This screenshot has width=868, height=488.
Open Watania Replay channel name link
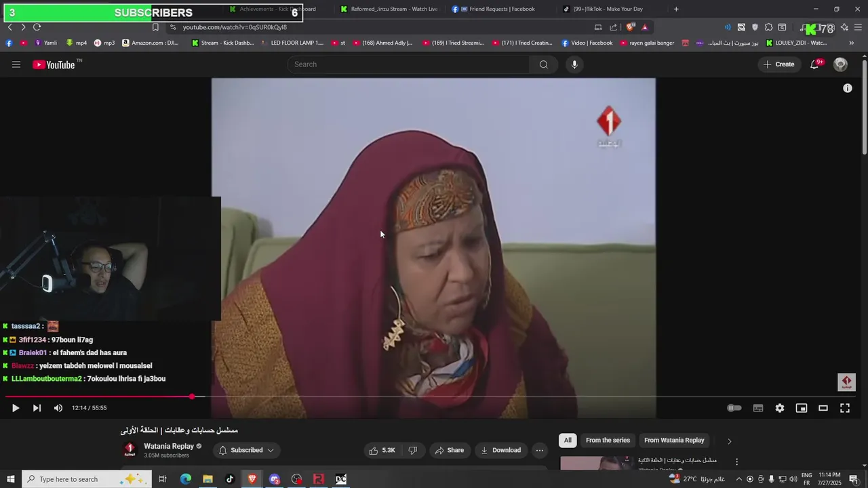tap(169, 446)
